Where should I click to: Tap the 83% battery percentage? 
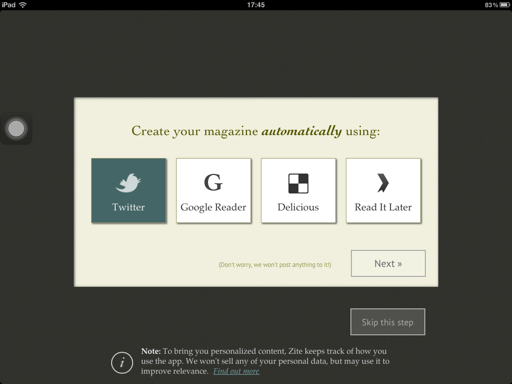click(491, 5)
